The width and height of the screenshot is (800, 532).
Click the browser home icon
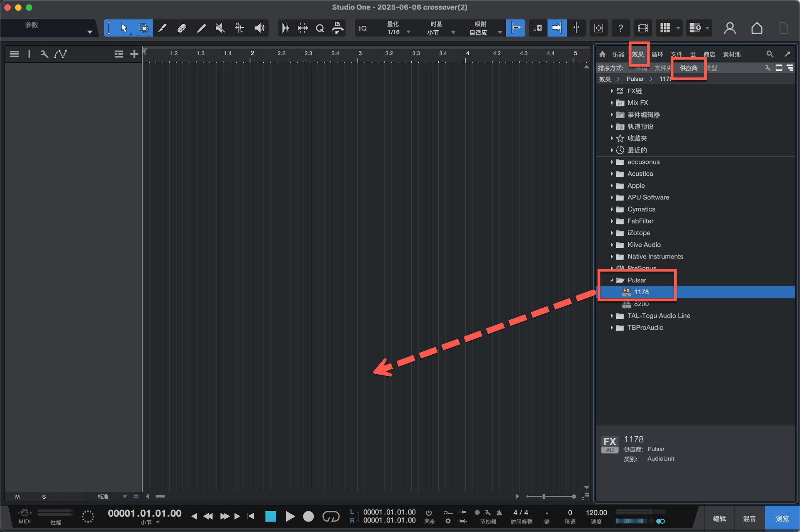(602, 54)
